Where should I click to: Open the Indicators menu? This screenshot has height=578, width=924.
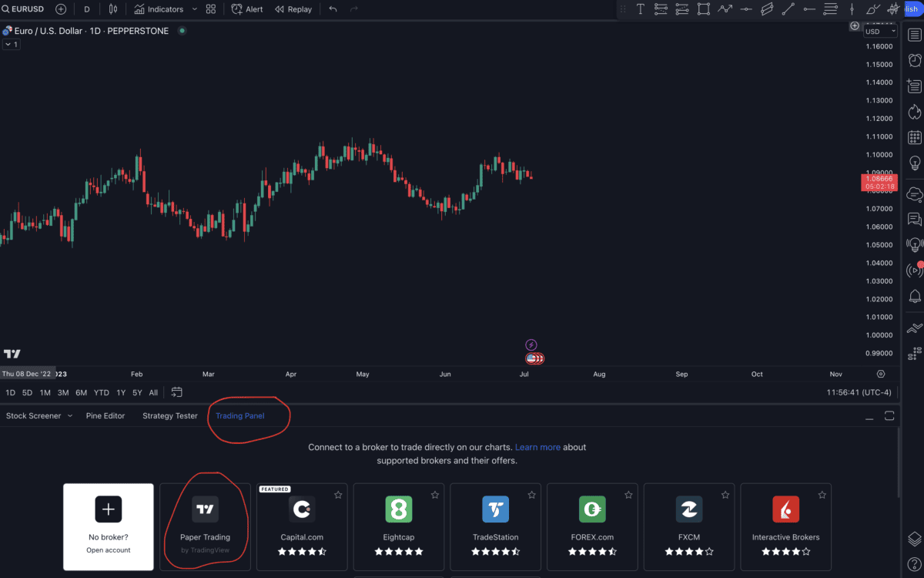click(x=158, y=9)
